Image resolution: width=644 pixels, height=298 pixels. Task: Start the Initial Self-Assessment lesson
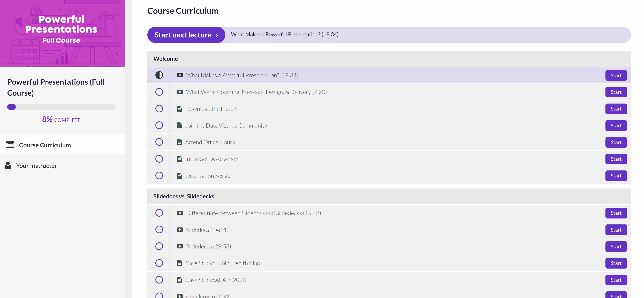pos(616,159)
